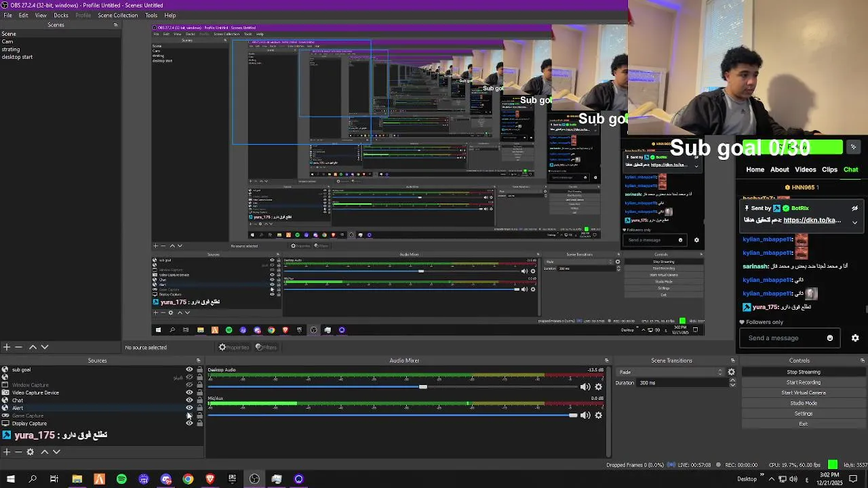Screen dimensions: 868x488
Task: Add a new source with plus icon
Action: [x=6, y=451]
